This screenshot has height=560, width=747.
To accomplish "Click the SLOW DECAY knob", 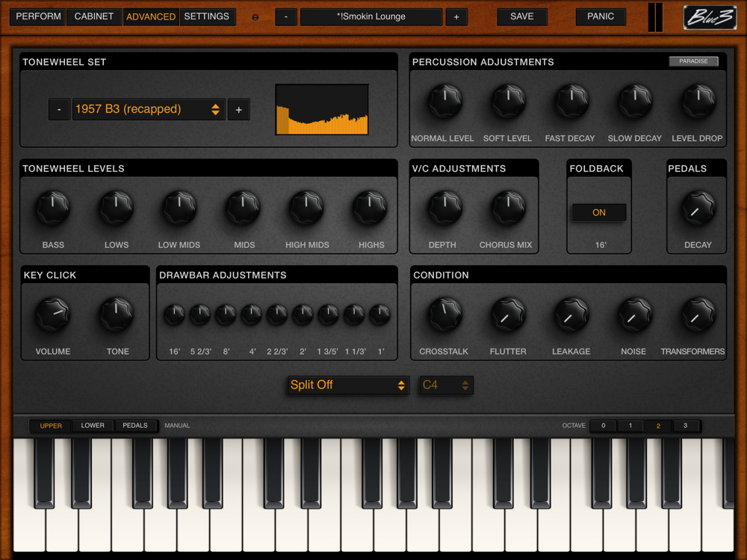I will 635,102.
